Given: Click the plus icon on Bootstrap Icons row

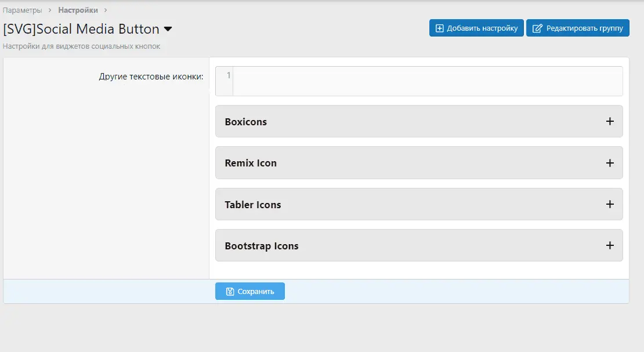Looking at the screenshot, I should pyautogui.click(x=609, y=246).
